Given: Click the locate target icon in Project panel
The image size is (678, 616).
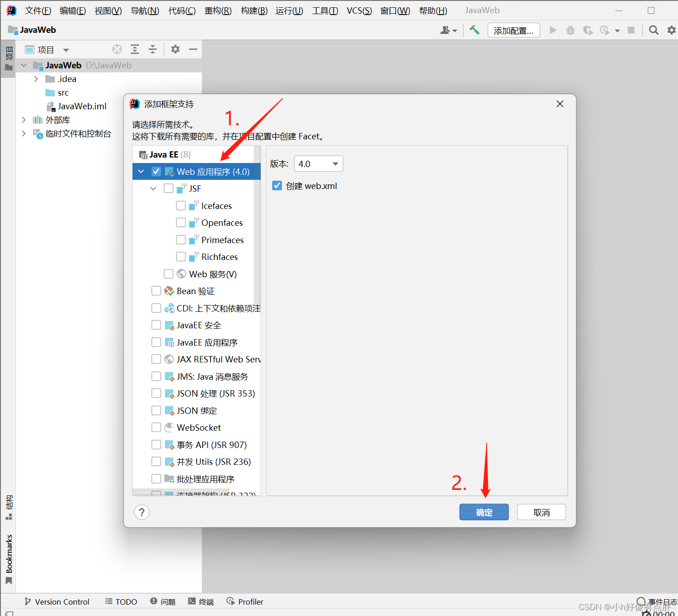Looking at the screenshot, I should pyautogui.click(x=117, y=49).
